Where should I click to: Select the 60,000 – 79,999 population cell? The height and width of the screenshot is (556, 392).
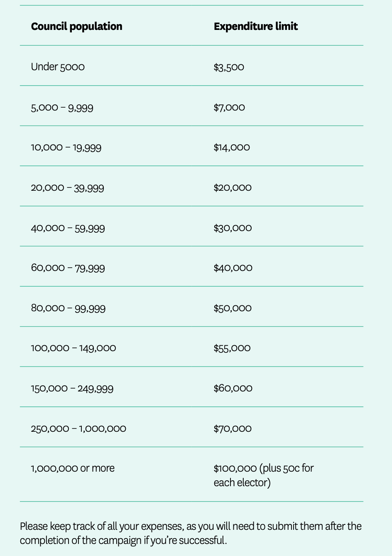(x=68, y=268)
